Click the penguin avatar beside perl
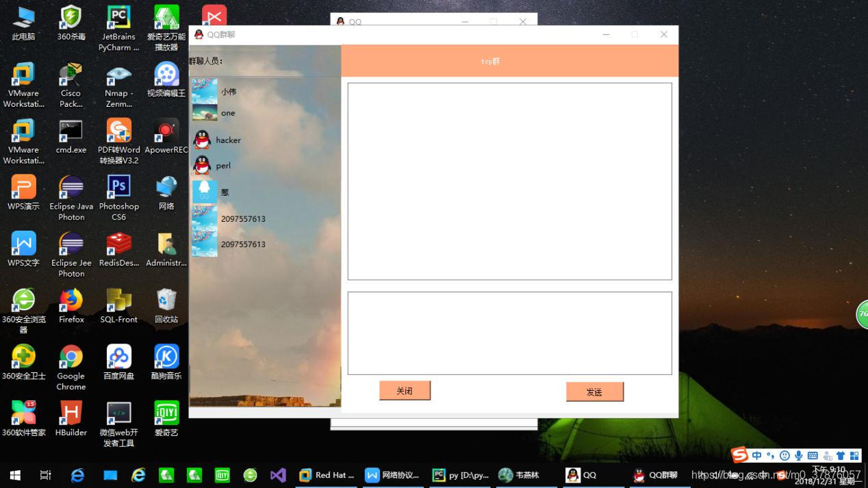 pos(201,165)
